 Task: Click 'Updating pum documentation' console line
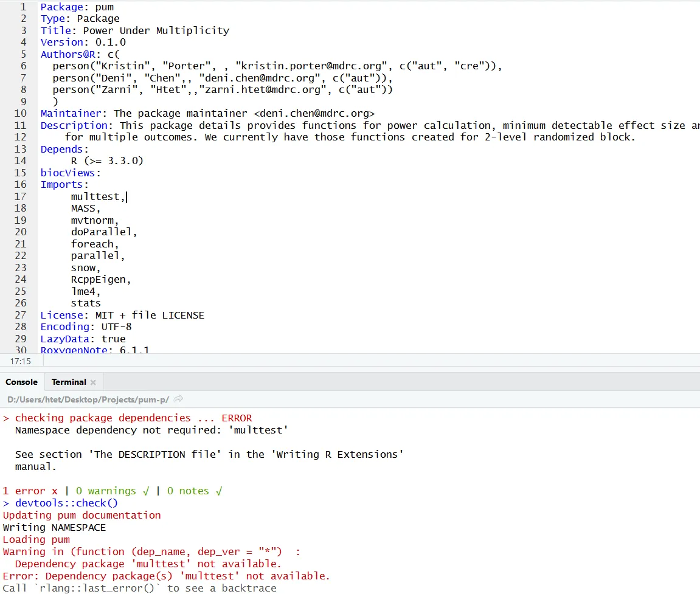click(81, 515)
